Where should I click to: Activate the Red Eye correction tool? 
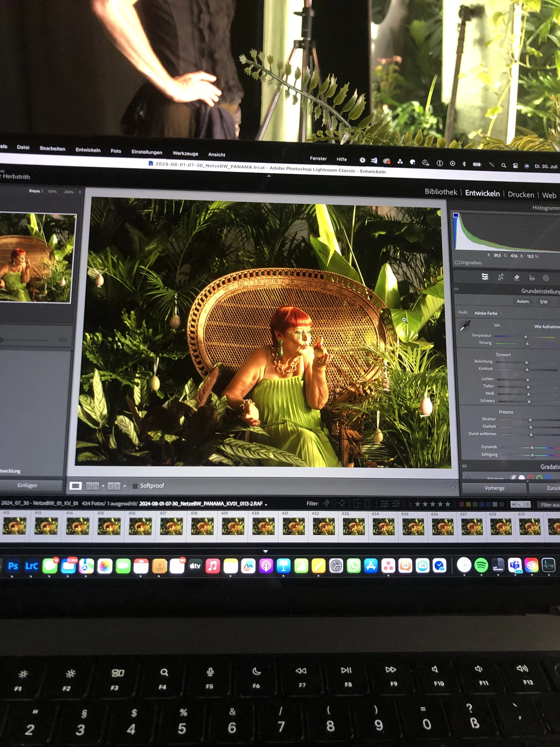pyautogui.click(x=532, y=278)
